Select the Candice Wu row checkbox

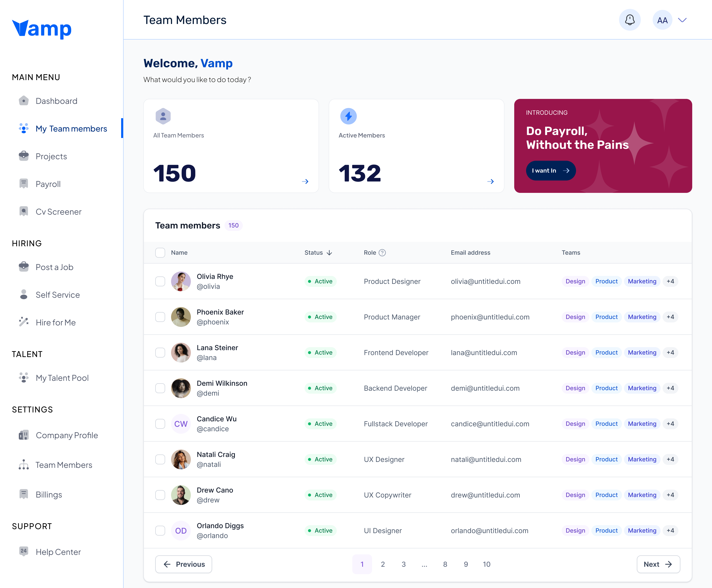(x=160, y=424)
